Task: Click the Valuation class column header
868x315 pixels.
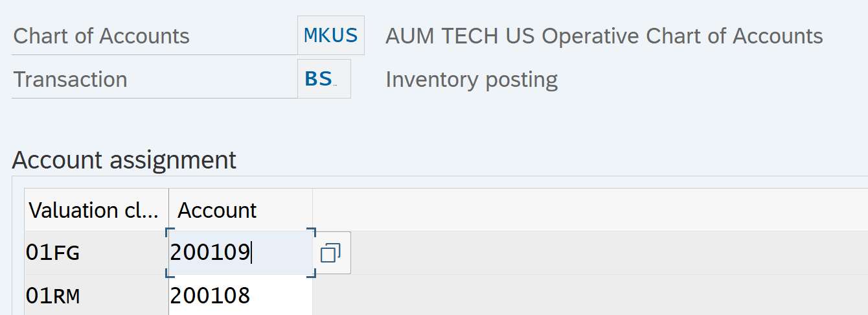Action: tap(95, 210)
